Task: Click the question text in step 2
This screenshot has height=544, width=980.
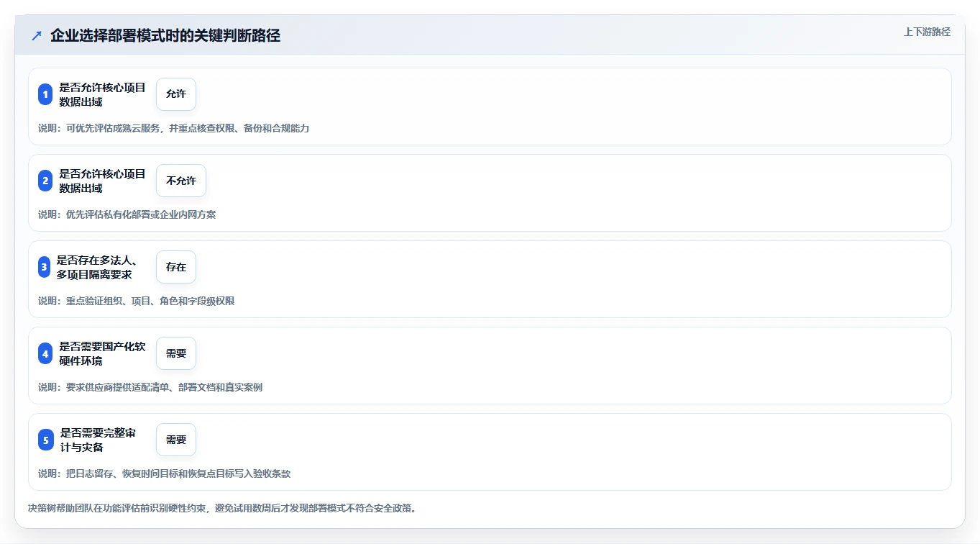Action: pyautogui.click(x=102, y=181)
